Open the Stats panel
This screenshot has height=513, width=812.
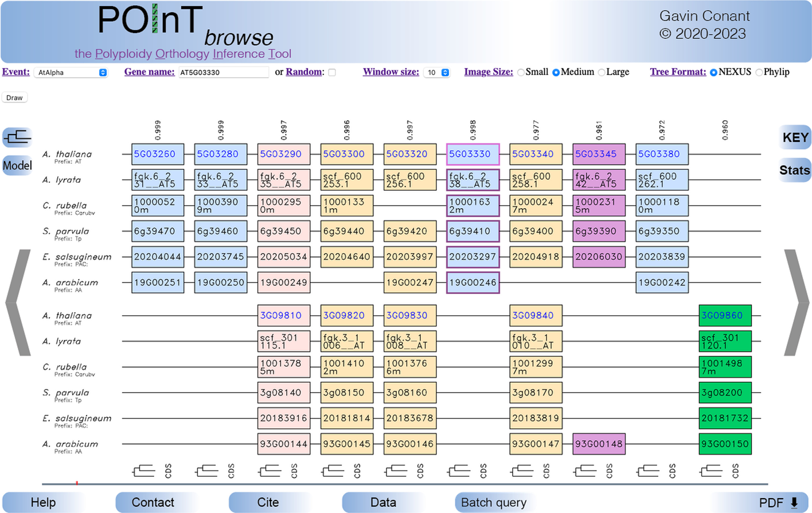click(795, 170)
